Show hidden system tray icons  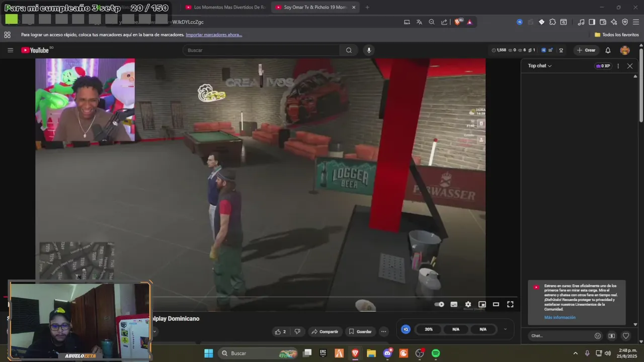pos(576,353)
